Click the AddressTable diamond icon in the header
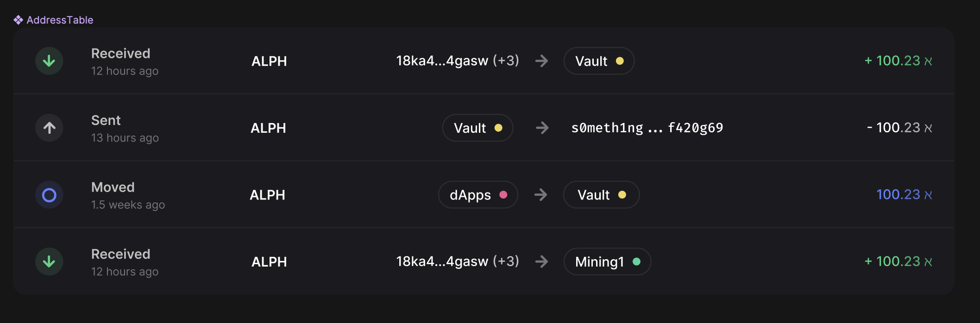Image resolution: width=980 pixels, height=323 pixels. tap(19, 19)
